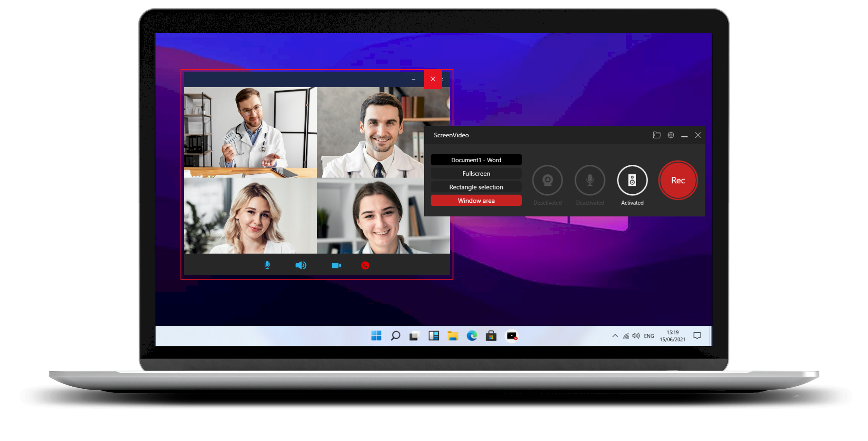Open the Widgets taskbar icon

point(434,336)
